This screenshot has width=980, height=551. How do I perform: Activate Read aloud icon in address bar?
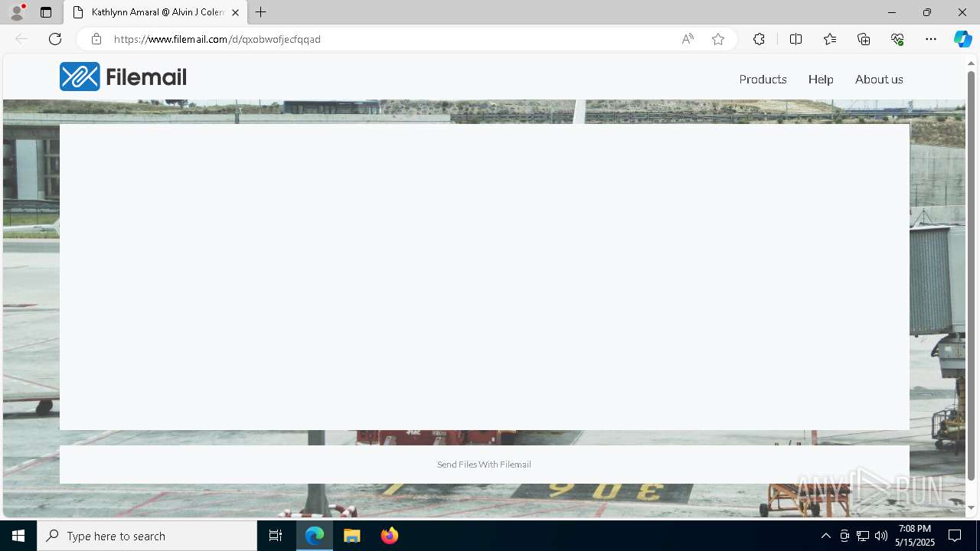pyautogui.click(x=688, y=39)
